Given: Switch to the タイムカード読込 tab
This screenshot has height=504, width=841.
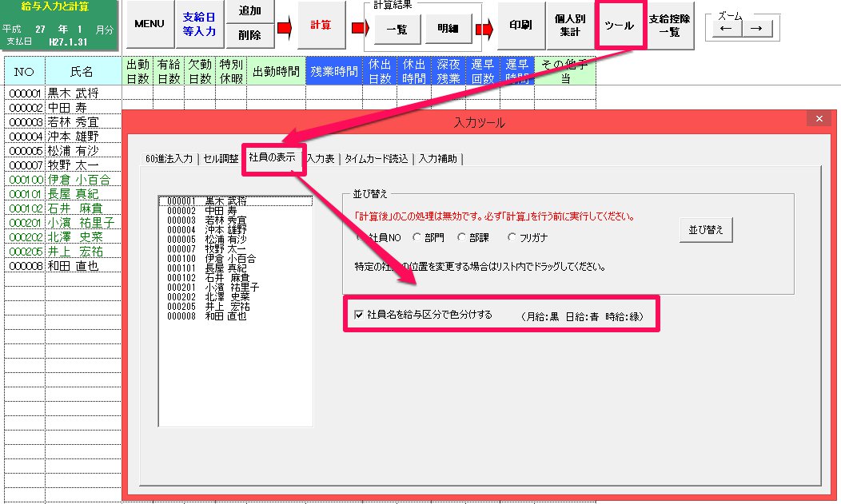Looking at the screenshot, I should (376, 158).
